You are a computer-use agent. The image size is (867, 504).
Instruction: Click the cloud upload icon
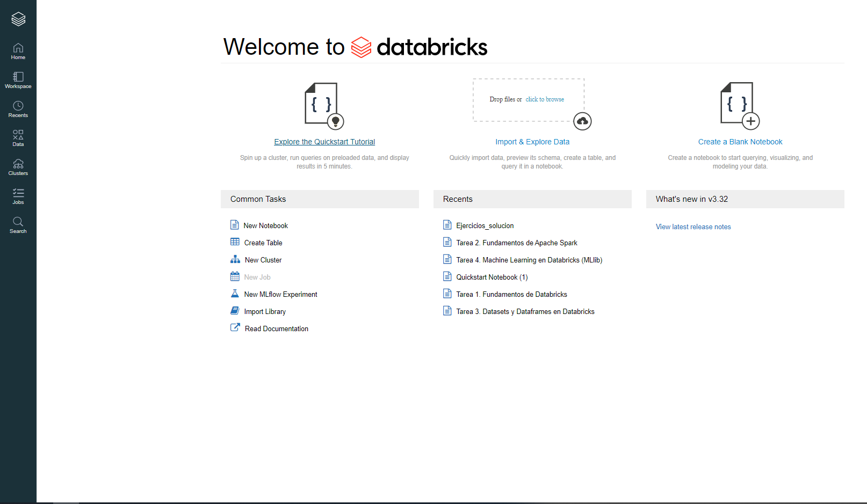coord(582,121)
